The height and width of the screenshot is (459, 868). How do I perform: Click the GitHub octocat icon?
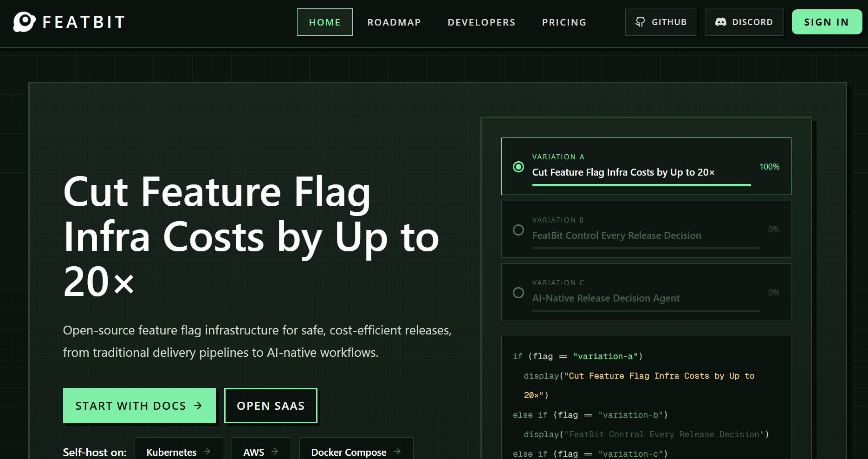(x=640, y=22)
